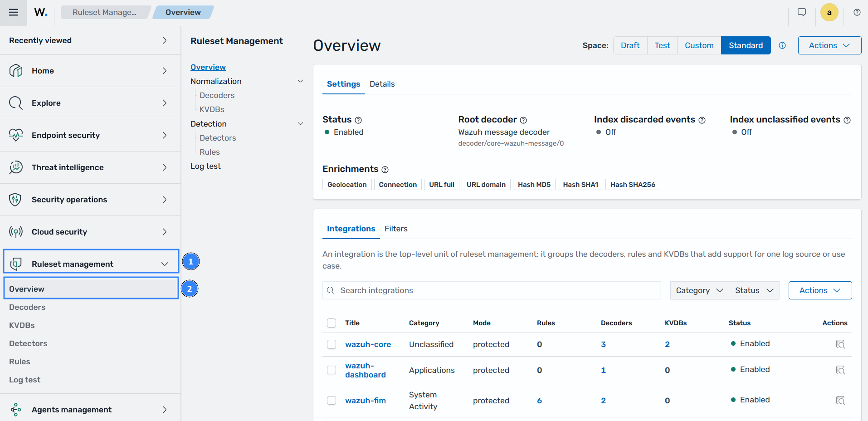Show Index discarded events help icon
The image size is (868, 421).
click(702, 120)
